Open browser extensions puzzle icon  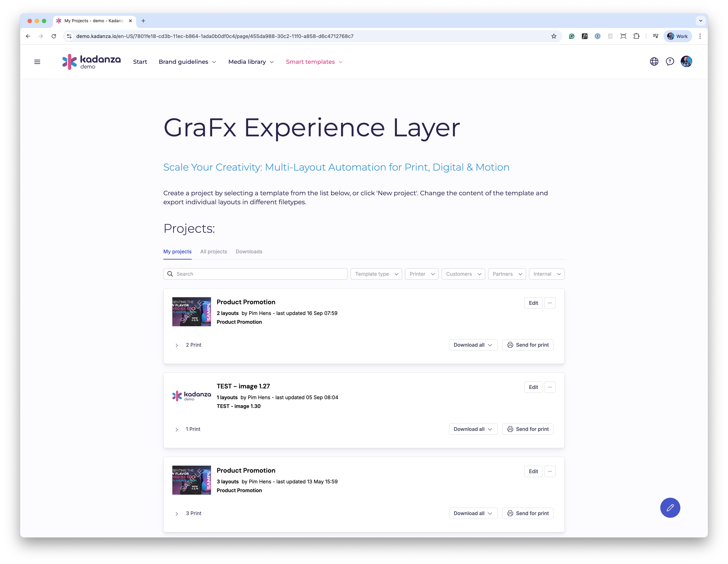pyautogui.click(x=636, y=36)
